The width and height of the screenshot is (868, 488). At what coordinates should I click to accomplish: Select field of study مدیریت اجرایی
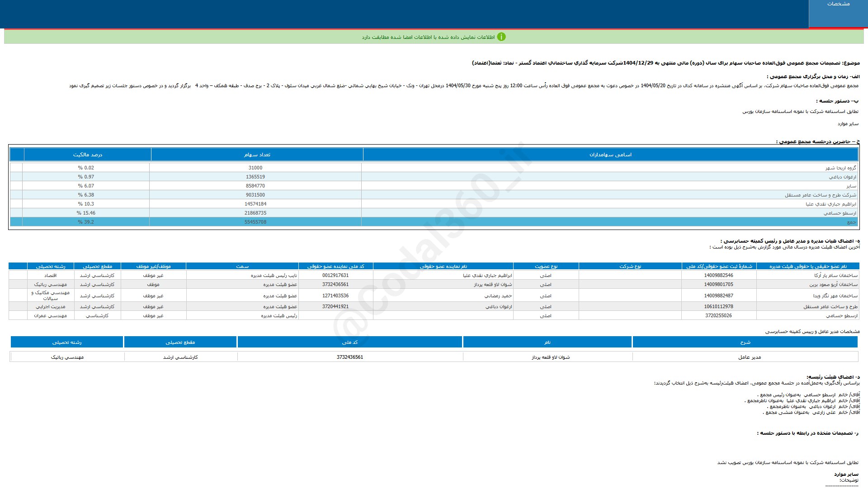point(50,306)
